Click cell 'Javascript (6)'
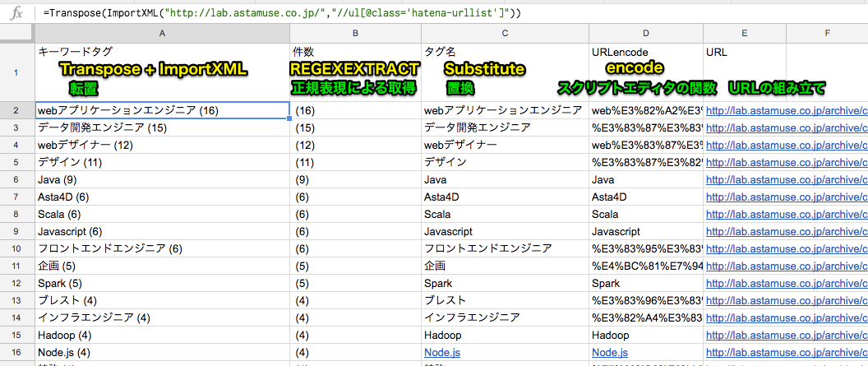This screenshot has width=868, height=366. coord(162,232)
